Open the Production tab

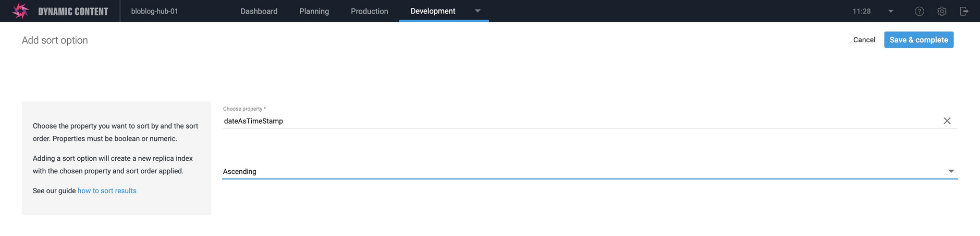[369, 11]
